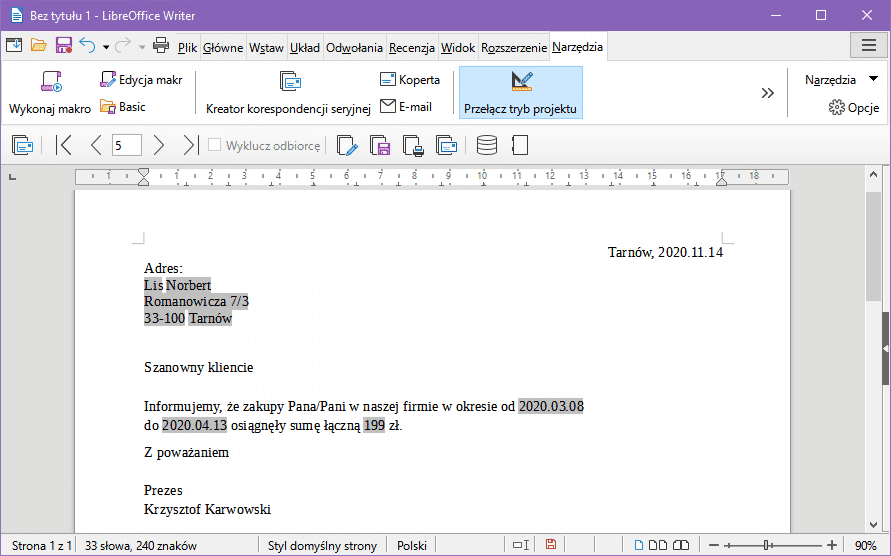Screen dimensions: 891x556
Task: Click the zoom slider in status bar
Action: pyautogui.click(x=766, y=545)
